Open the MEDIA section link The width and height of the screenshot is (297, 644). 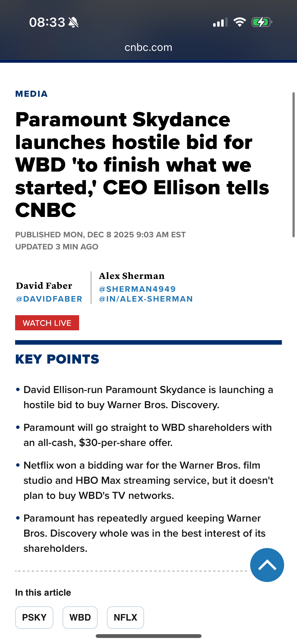coord(31,94)
